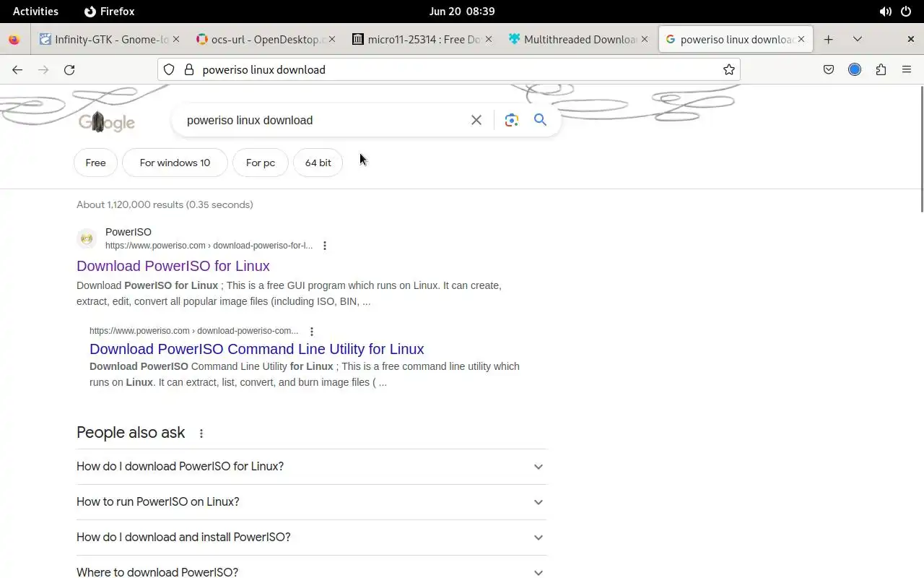924x578 pixels.
Task: Open the pinned Firefox tab icon
Action: pyautogui.click(x=14, y=39)
